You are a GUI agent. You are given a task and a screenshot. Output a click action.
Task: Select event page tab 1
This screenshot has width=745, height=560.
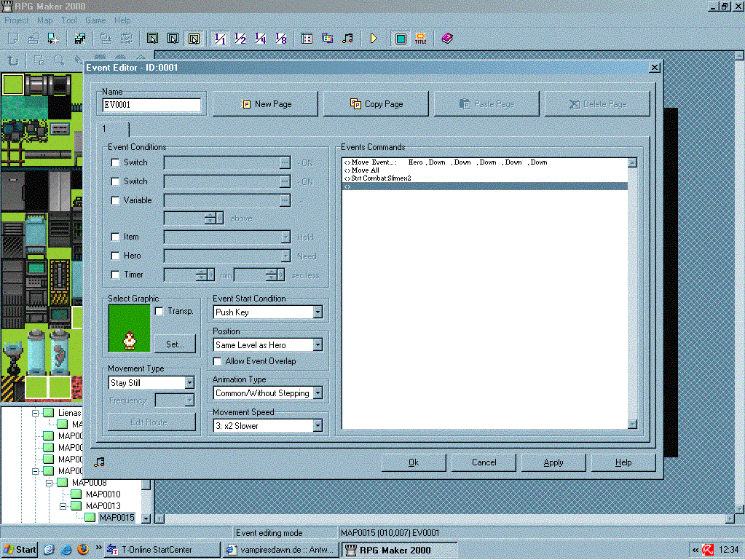113,129
